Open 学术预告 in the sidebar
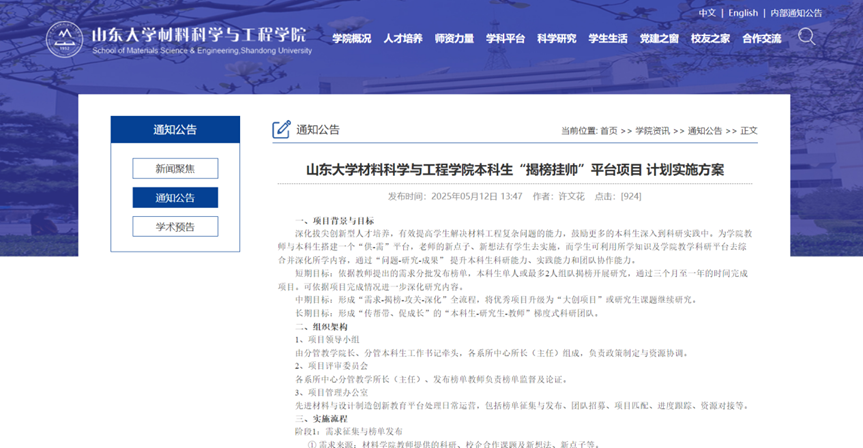Viewport: 863px width, 448px height. click(x=175, y=226)
